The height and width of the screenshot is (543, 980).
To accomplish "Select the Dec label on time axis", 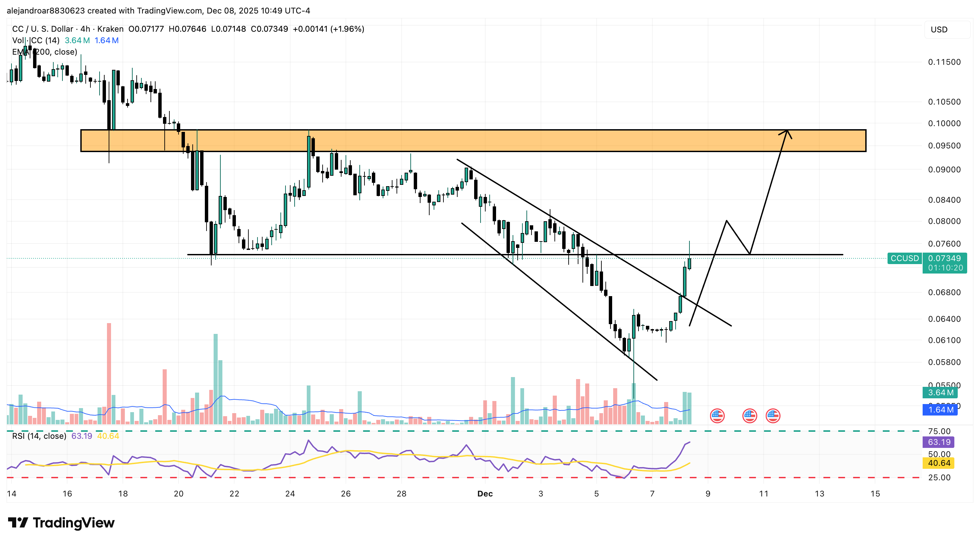I will click(485, 494).
